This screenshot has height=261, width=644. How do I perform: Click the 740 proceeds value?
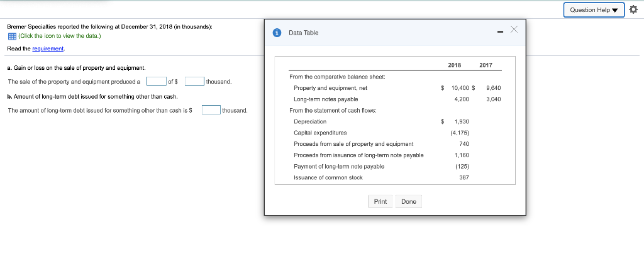(465, 144)
